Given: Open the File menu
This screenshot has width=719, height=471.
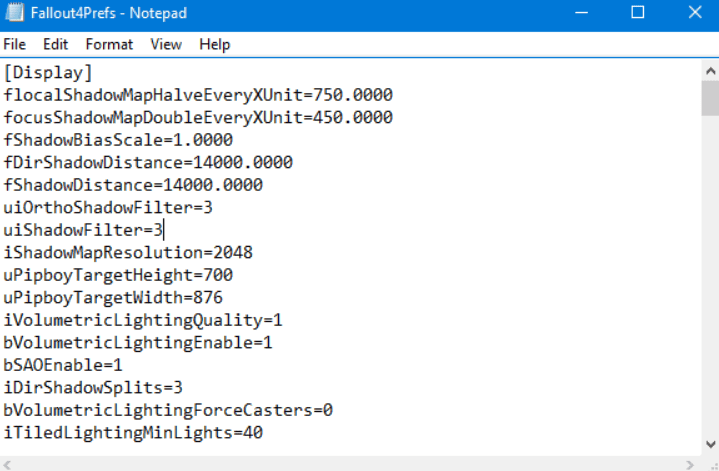Looking at the screenshot, I should tap(15, 44).
